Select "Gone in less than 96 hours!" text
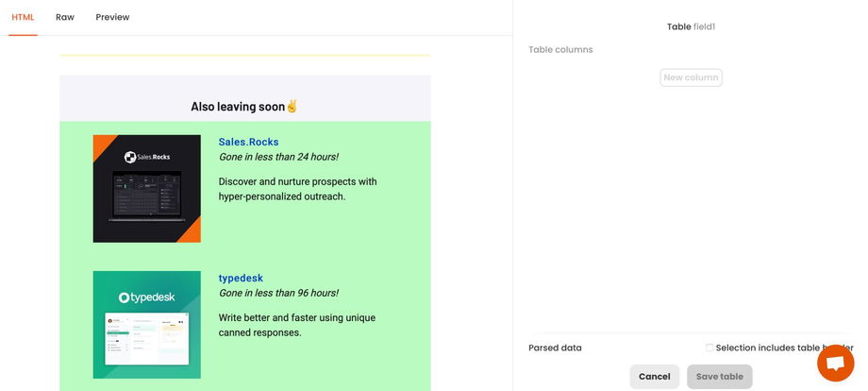Screen dimensions: 868x391 [278, 293]
